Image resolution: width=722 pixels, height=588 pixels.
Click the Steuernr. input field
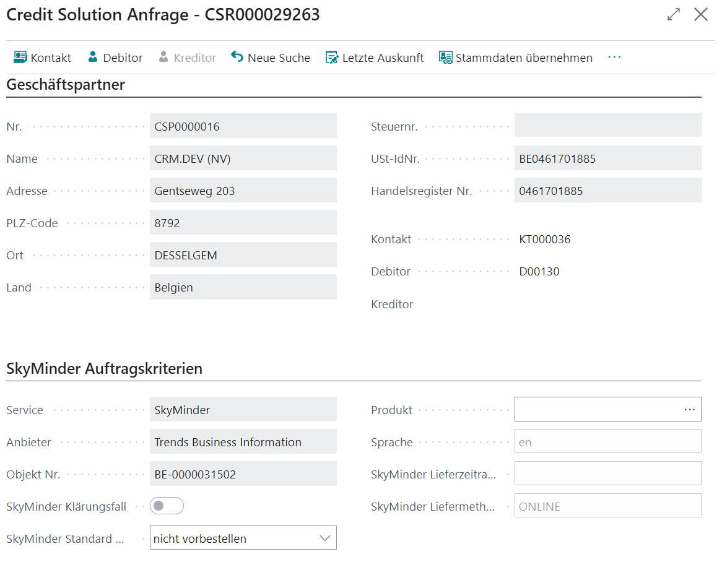tap(607, 125)
